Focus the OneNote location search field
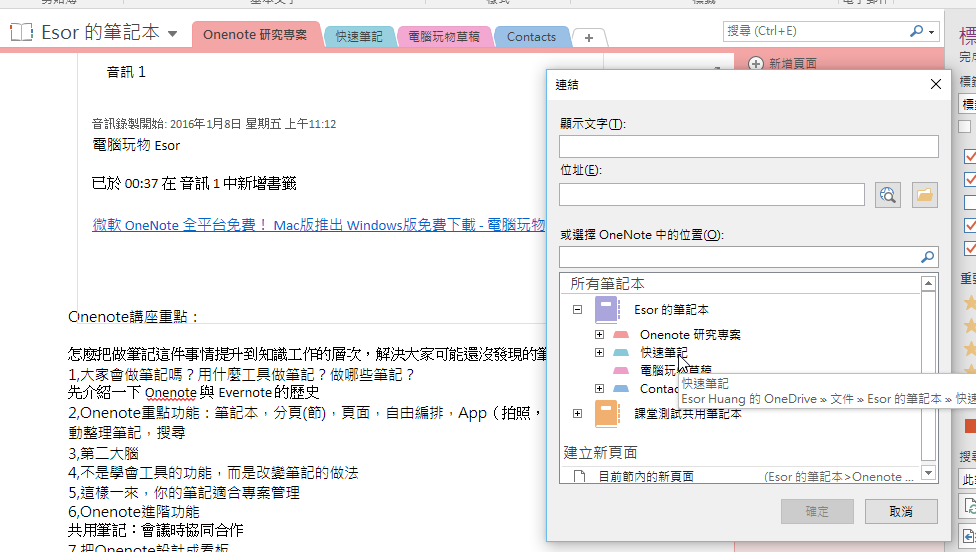Viewport: 976px width, 552px height. (x=739, y=257)
